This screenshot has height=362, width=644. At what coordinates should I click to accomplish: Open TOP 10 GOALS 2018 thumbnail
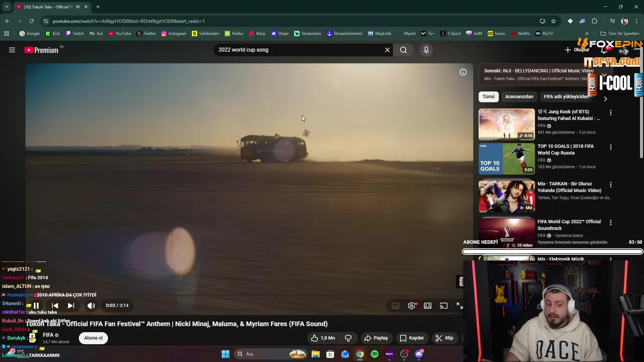pyautogui.click(x=507, y=159)
